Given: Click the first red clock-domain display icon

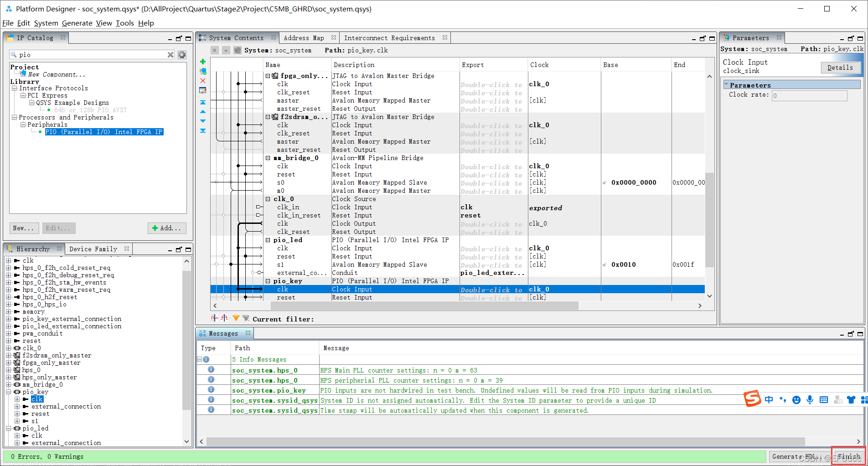Looking at the screenshot, I should pos(214,318).
